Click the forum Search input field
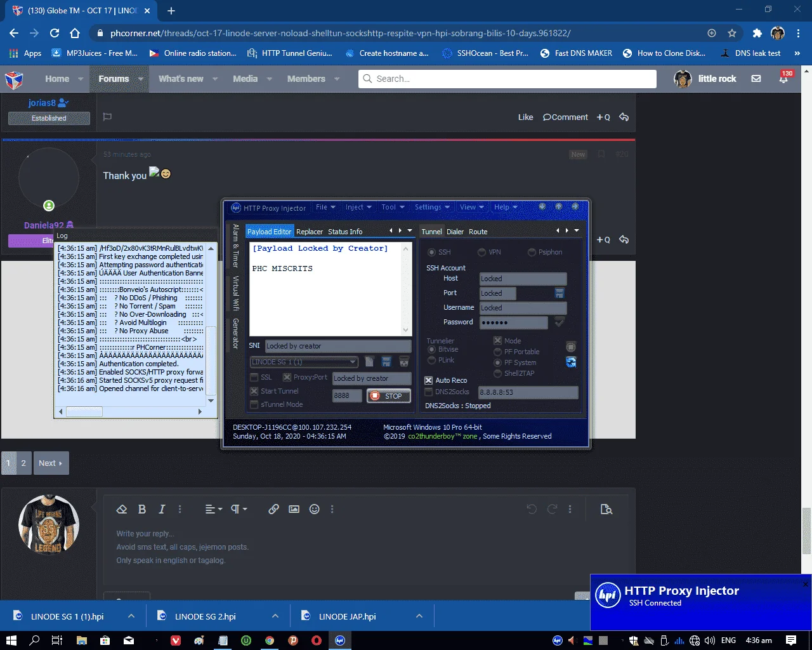The image size is (812, 650). [507, 79]
